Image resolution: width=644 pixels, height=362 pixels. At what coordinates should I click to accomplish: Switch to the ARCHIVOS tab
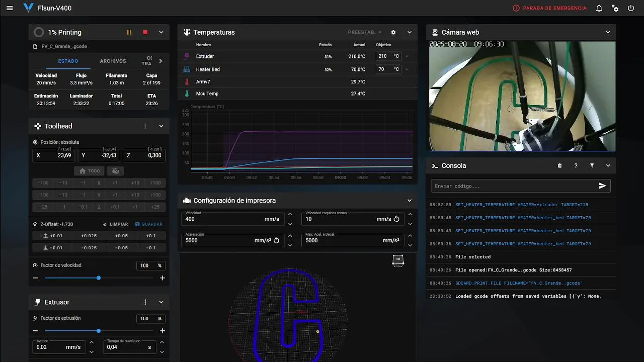113,61
